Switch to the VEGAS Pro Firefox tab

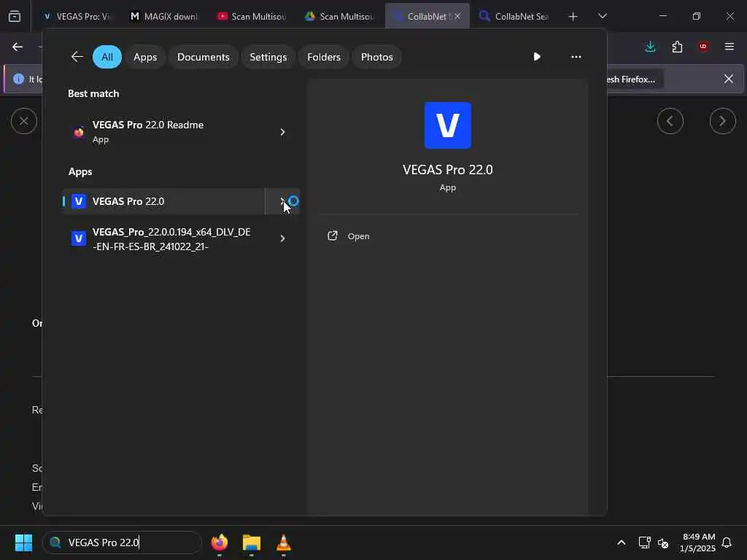coord(77,16)
